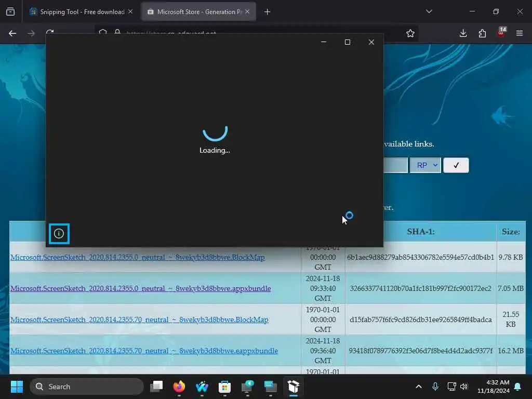Close the Snipping Tool tab
Screen dimensions: 532x399
(130, 11)
